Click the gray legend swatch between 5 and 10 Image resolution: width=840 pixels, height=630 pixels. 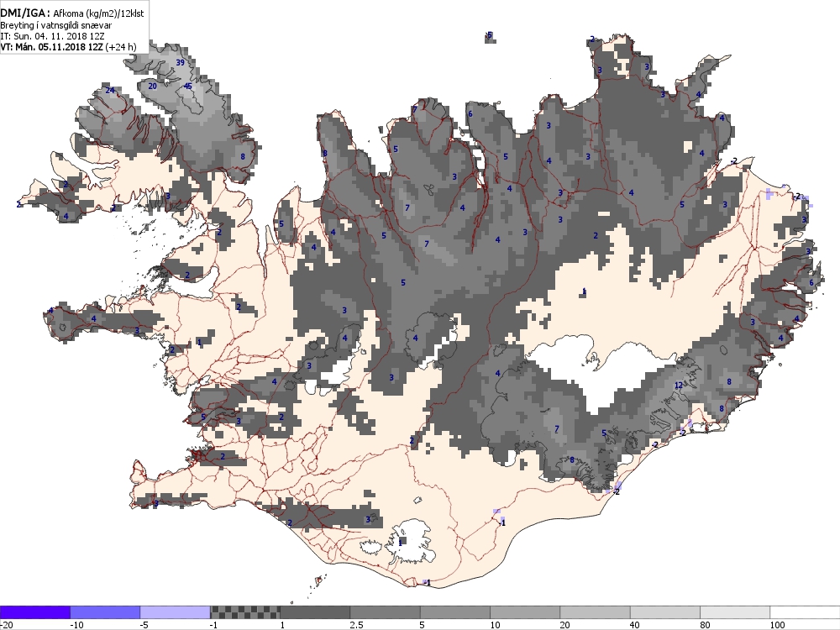[x=455, y=612]
